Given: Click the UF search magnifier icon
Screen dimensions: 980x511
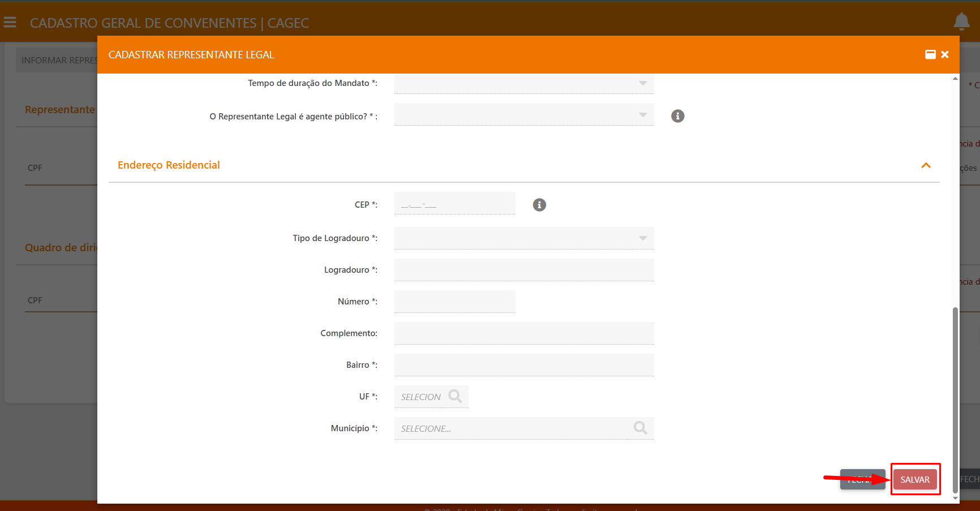Looking at the screenshot, I should tap(455, 396).
